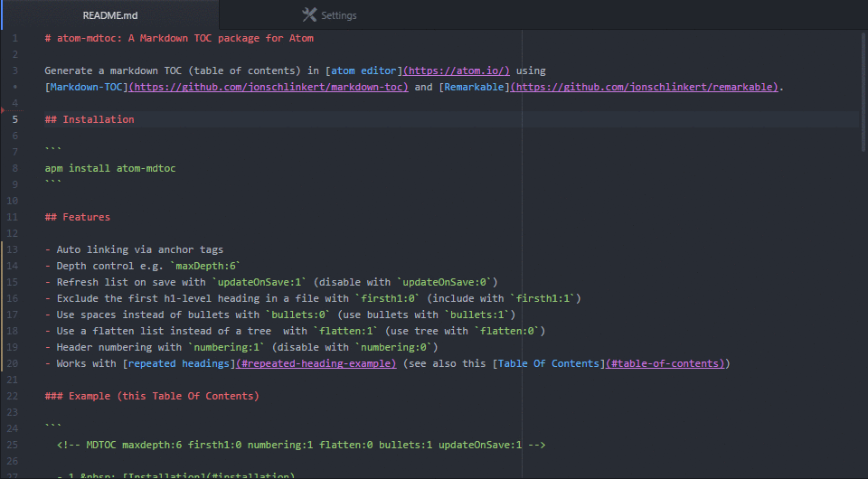Open the markdown-toc GitHub URL

[269, 87]
